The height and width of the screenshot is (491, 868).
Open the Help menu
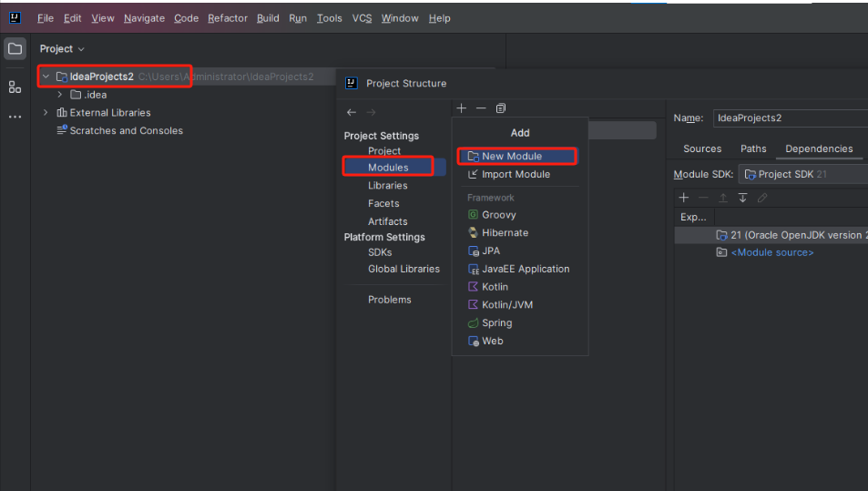[x=440, y=18]
